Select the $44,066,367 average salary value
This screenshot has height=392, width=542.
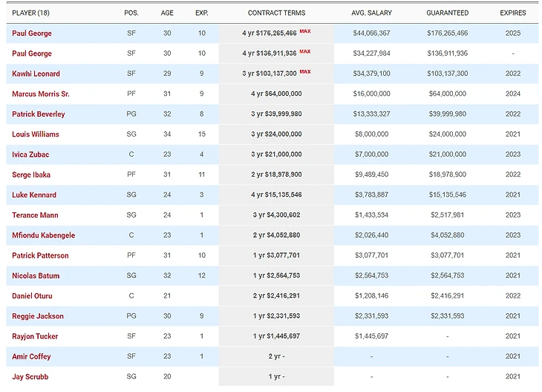[x=371, y=33]
